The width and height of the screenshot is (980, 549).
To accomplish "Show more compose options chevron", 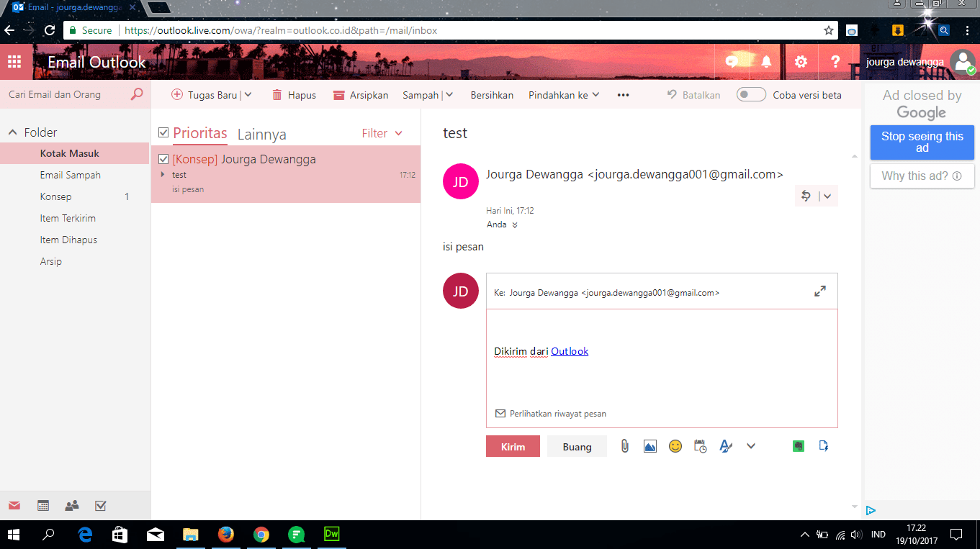I will (751, 446).
